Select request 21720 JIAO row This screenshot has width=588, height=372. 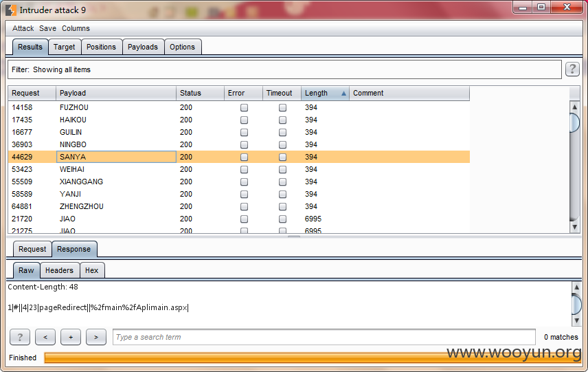coord(238,219)
